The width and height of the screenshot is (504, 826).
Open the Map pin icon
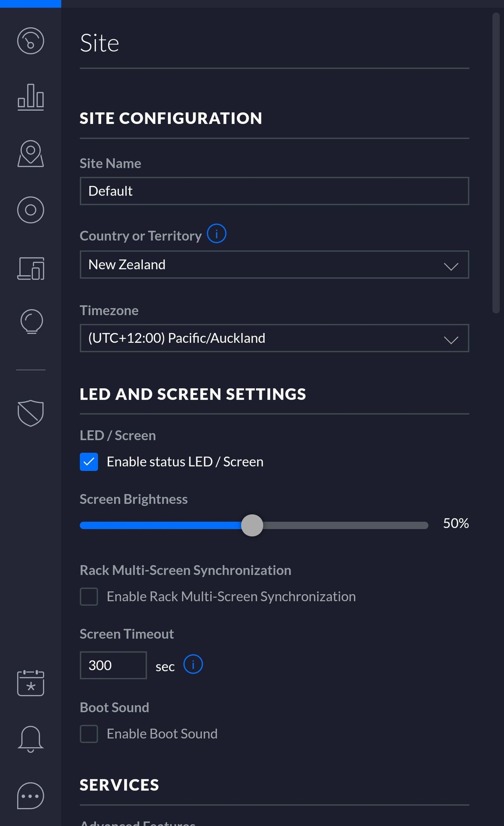tap(31, 154)
